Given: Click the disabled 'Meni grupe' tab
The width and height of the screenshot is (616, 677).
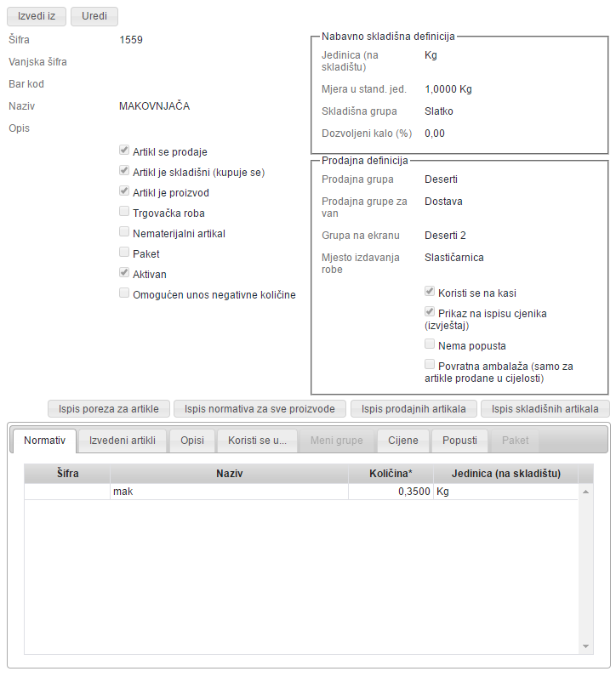Looking at the screenshot, I should click(337, 441).
